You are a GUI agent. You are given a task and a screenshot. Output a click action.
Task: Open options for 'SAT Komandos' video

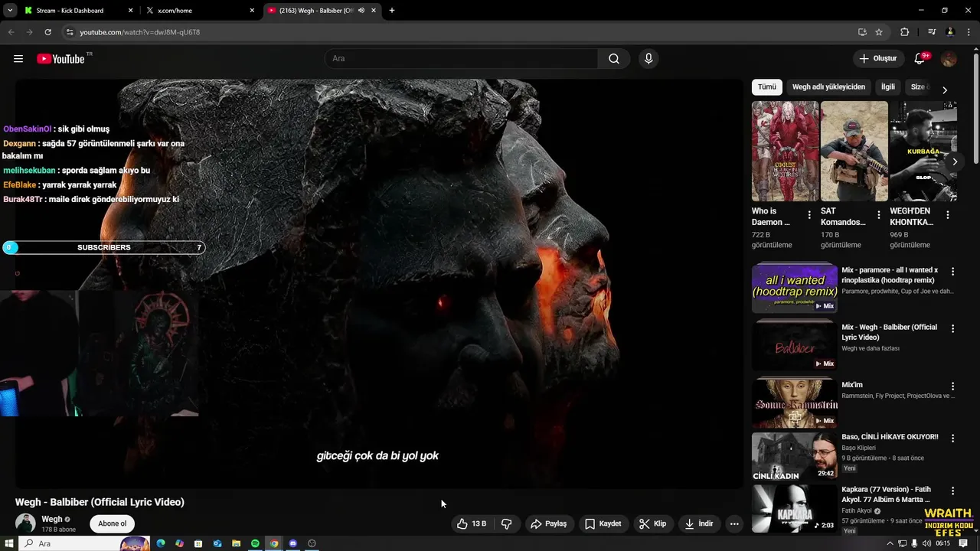click(x=878, y=215)
